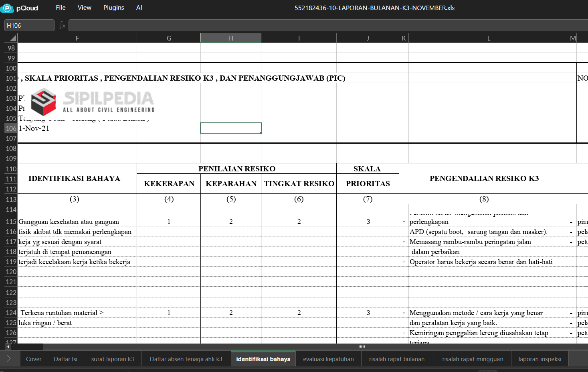Open the File menu
Screen dimensions: 588x372
(x=61, y=8)
